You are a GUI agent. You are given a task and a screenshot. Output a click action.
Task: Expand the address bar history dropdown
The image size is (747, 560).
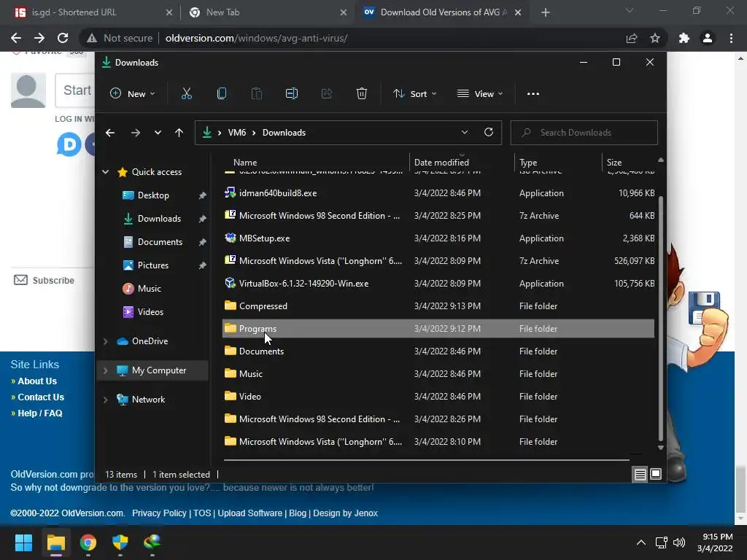pos(465,133)
